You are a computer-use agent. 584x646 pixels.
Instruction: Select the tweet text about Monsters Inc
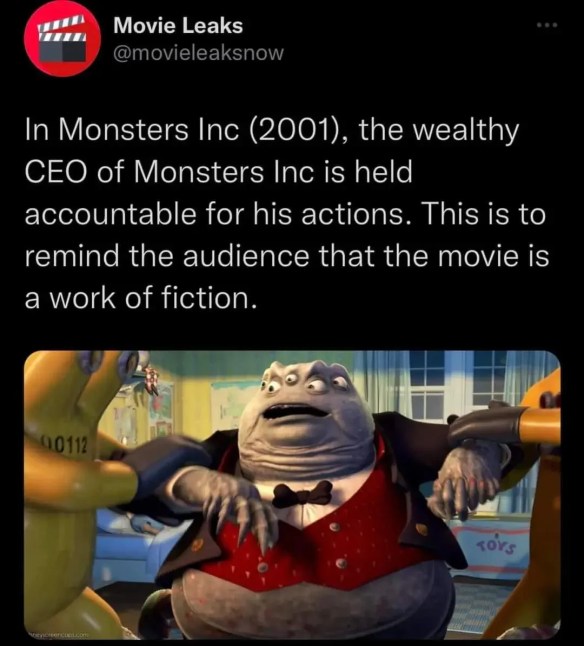point(287,214)
